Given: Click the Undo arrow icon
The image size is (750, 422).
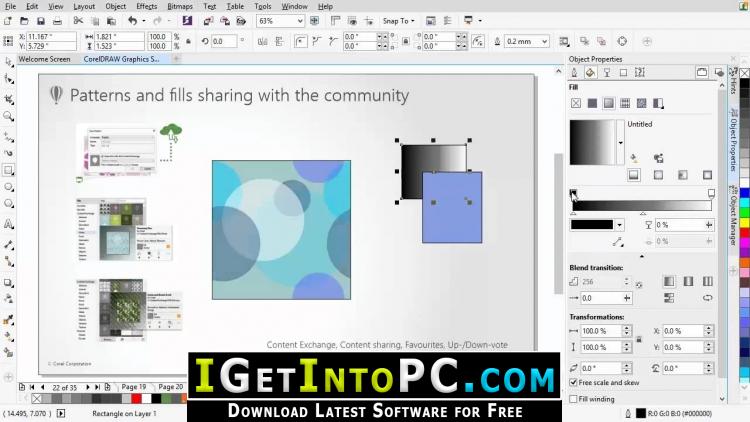Looking at the screenshot, I should coord(132,21).
